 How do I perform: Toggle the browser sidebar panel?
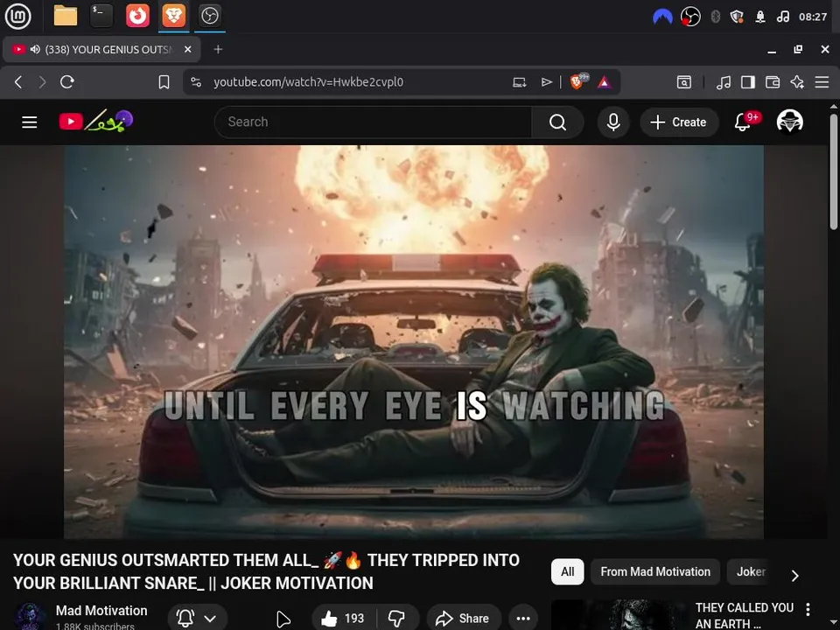pos(748,82)
